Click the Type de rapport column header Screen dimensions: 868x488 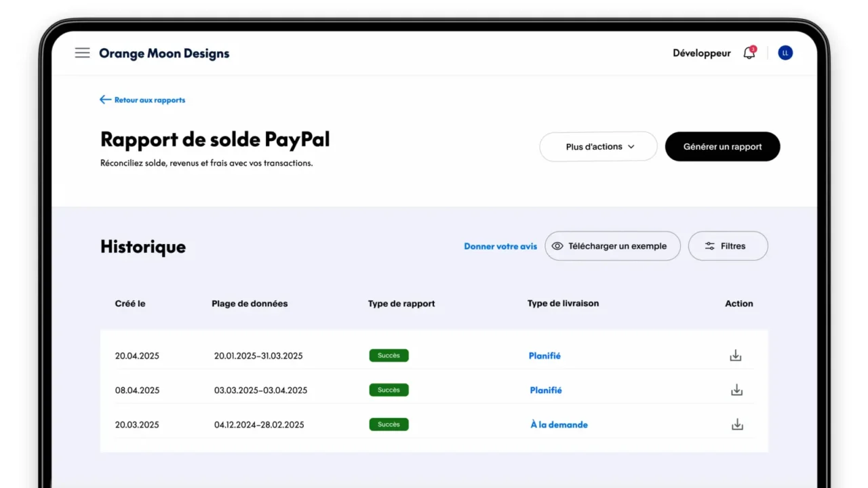[x=401, y=304]
